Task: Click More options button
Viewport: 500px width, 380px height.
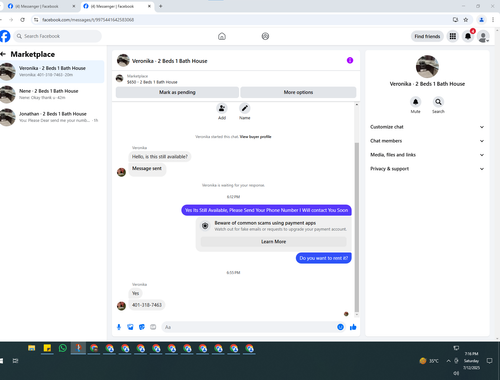Action: [298, 92]
